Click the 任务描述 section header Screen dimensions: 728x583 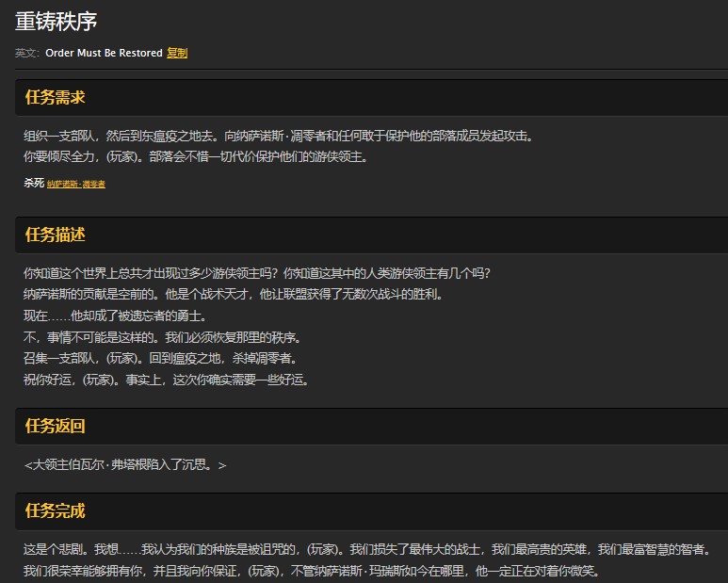click(x=56, y=235)
